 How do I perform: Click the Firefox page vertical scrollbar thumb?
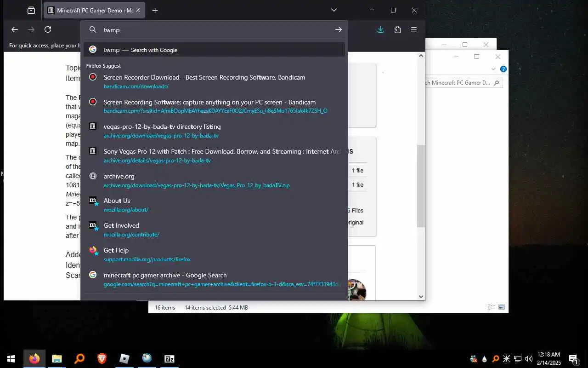421,186
